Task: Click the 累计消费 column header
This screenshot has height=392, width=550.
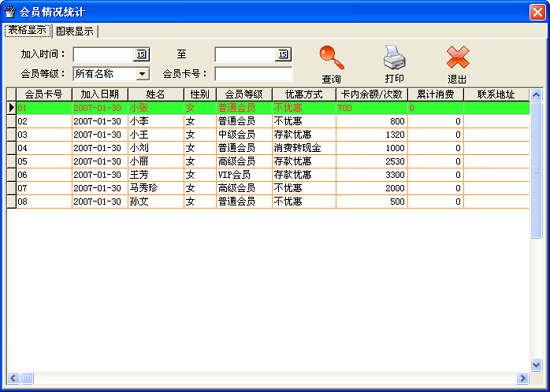Action: [x=435, y=94]
